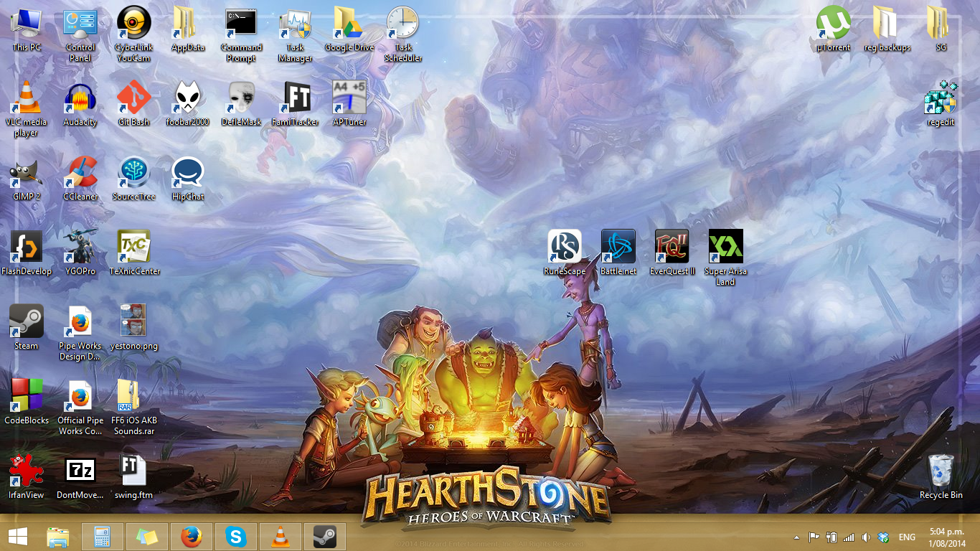Click the foobar2000 alien icon
This screenshot has height=551, width=980.
click(x=188, y=104)
